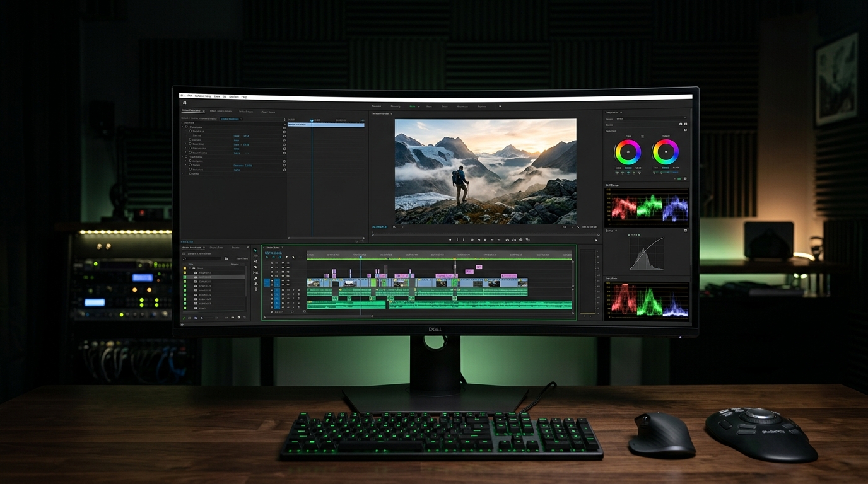868x484 pixels.
Task: Open the File menu in the menu bar
Action: pos(182,96)
